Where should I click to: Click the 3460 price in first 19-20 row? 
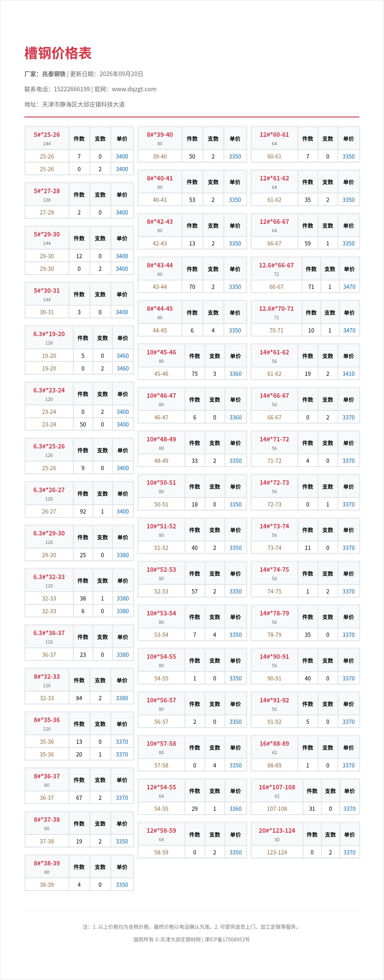[122, 356]
